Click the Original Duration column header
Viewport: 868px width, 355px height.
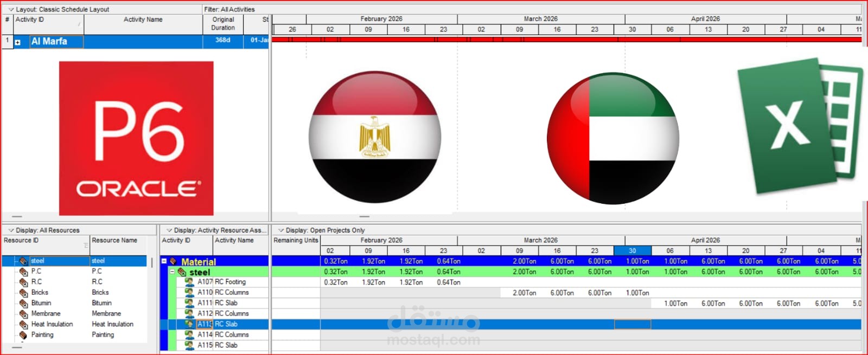(223, 24)
